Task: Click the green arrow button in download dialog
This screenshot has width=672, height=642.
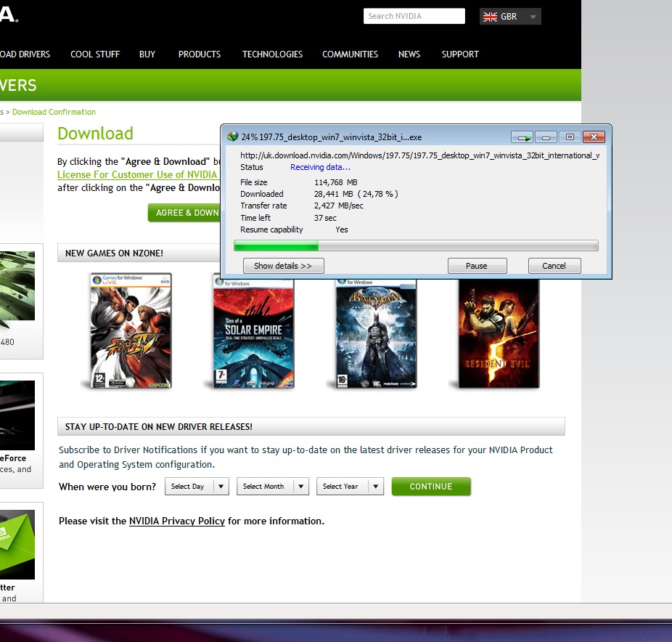Action: (x=523, y=137)
